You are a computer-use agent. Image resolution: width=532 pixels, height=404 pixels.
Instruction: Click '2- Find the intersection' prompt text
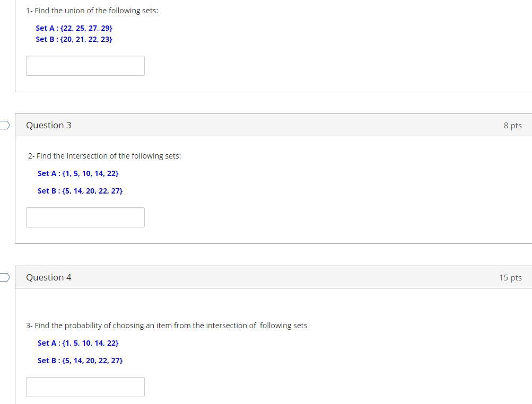pos(104,156)
